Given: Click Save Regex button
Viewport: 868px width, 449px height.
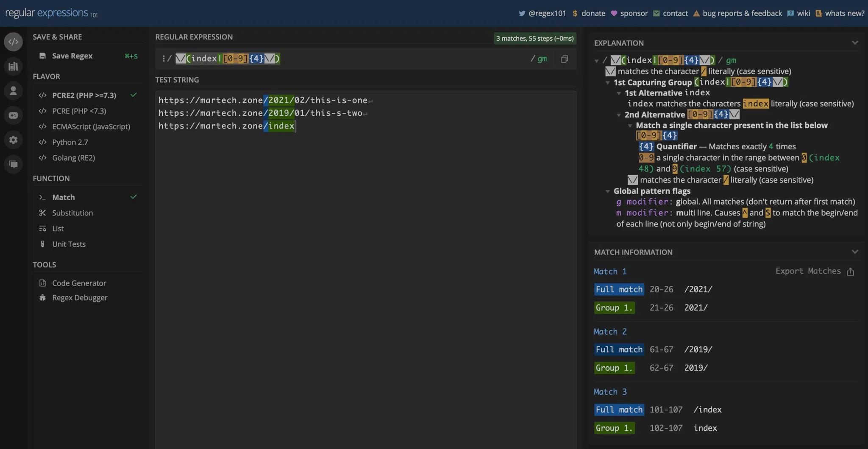Looking at the screenshot, I should [x=72, y=56].
